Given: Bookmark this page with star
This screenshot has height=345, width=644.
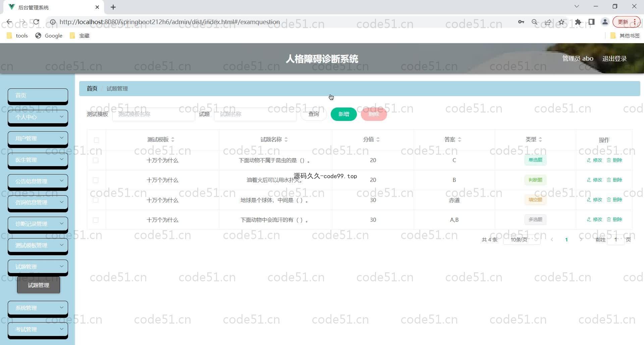Looking at the screenshot, I should pyautogui.click(x=561, y=22).
